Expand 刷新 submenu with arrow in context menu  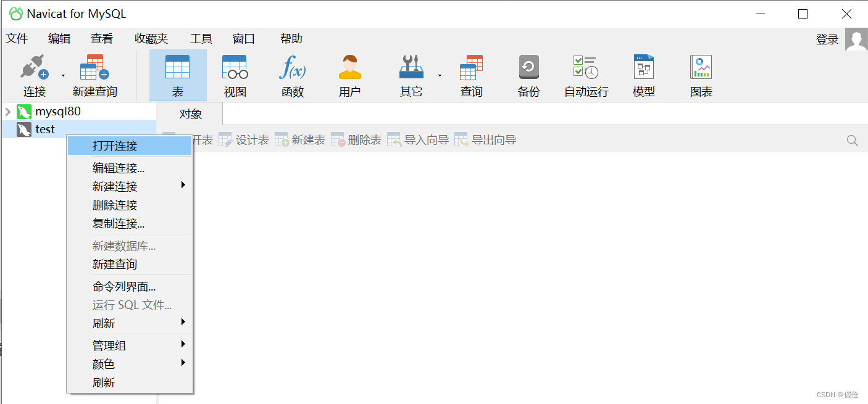[130, 323]
